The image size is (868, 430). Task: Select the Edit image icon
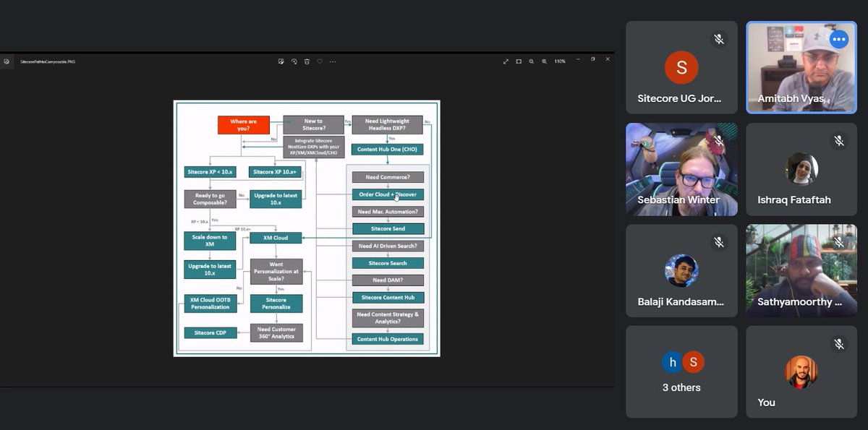pyautogui.click(x=281, y=61)
